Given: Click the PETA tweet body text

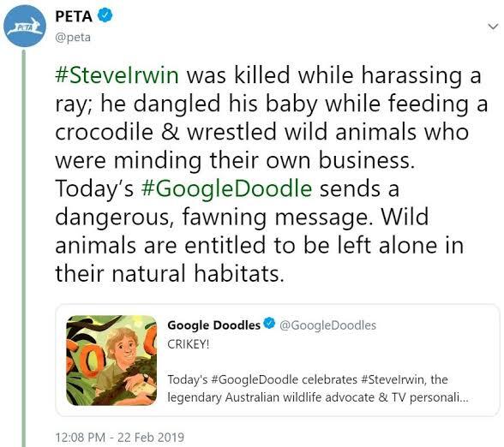Looking at the screenshot, I should (x=272, y=174).
